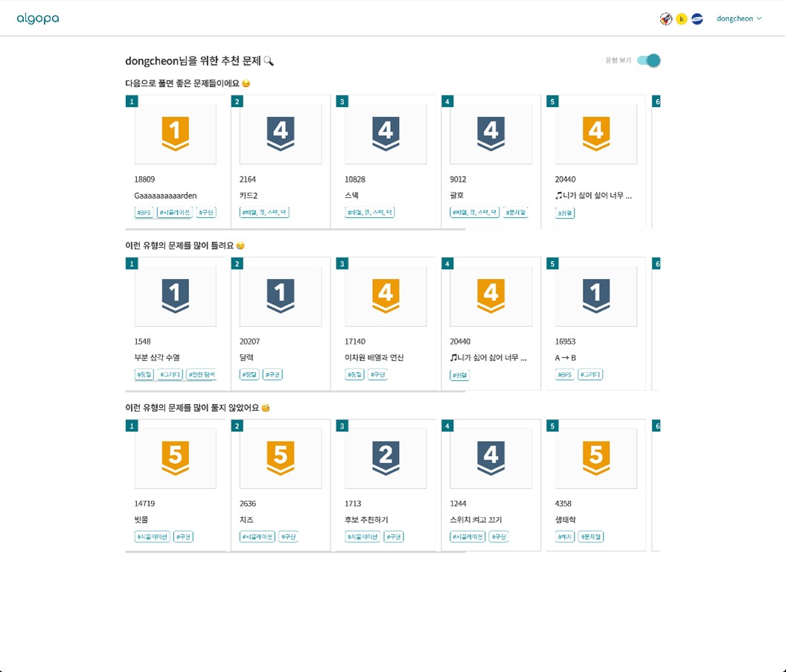786x672 pixels.
Task: Click the magnifier icon beside the page title
Action: [269, 61]
